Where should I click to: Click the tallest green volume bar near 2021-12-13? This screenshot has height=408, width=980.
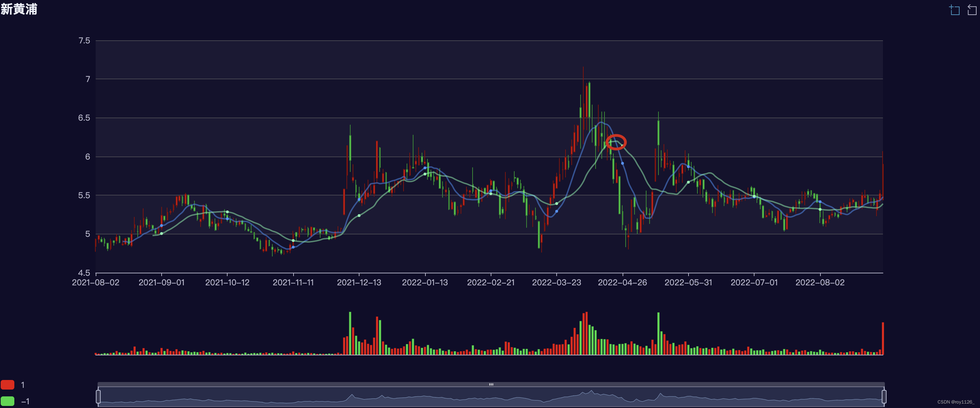tap(350, 334)
